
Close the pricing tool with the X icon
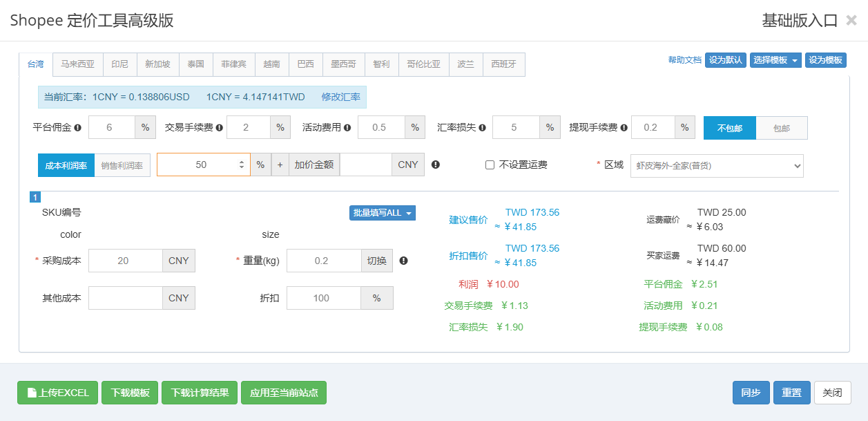click(851, 21)
